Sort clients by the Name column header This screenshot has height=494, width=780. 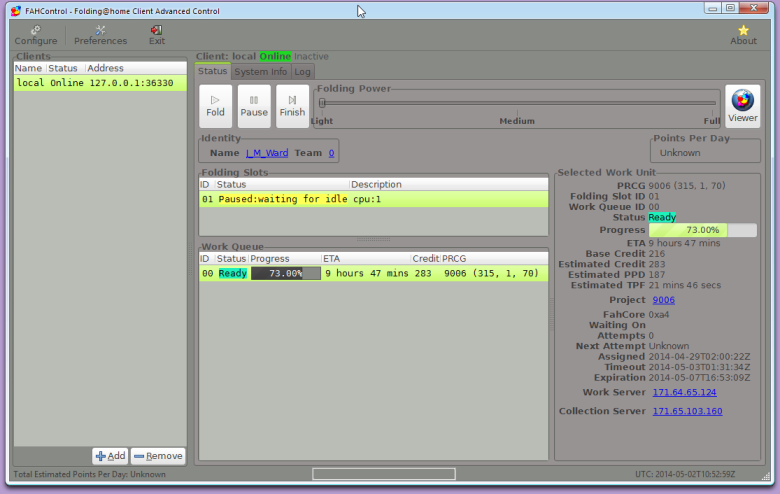point(30,68)
